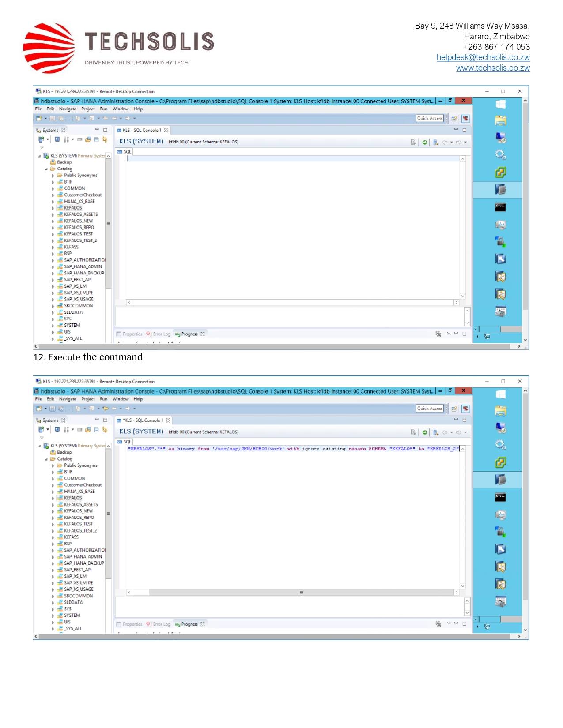Expand SBOCOMMON schema in upper screenshot tree

point(53,306)
